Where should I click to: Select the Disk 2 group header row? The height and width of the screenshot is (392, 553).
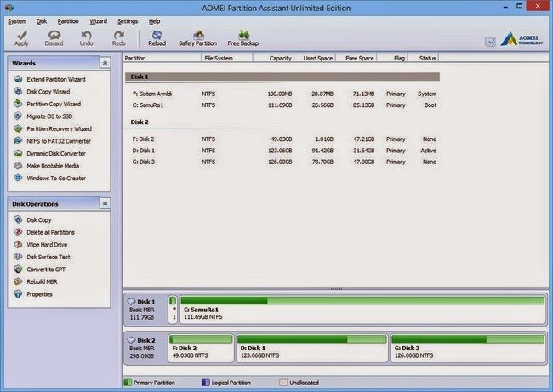click(282, 122)
